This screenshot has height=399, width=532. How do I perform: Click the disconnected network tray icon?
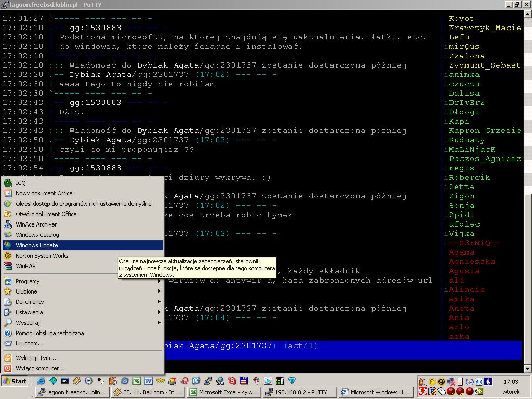(451, 382)
